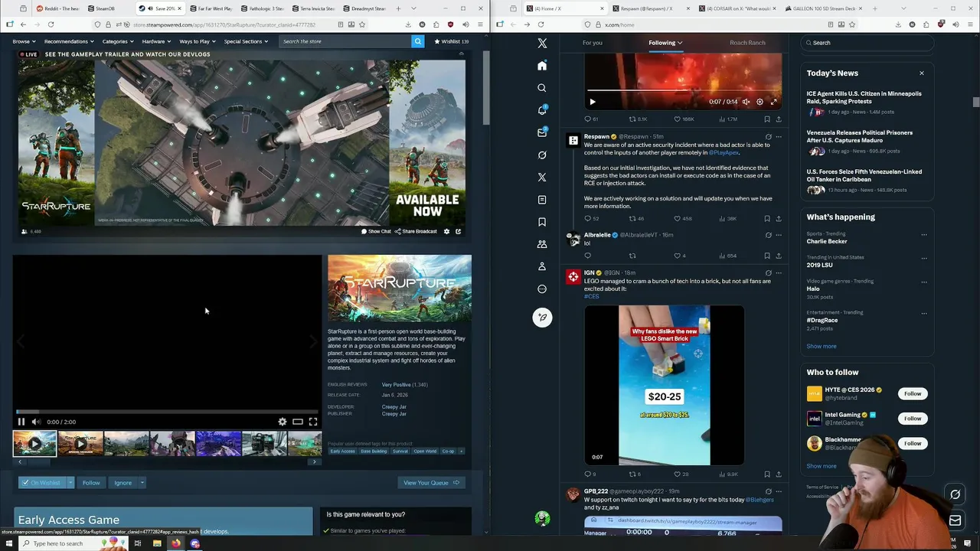Click the Search the store field
The width and height of the screenshot is (980, 551).
345,41
